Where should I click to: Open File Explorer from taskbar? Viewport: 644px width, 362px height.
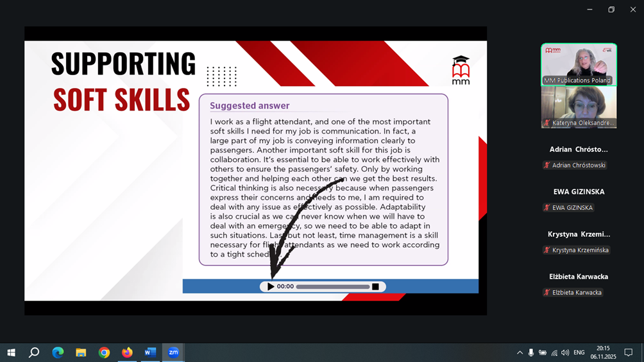[x=81, y=352]
